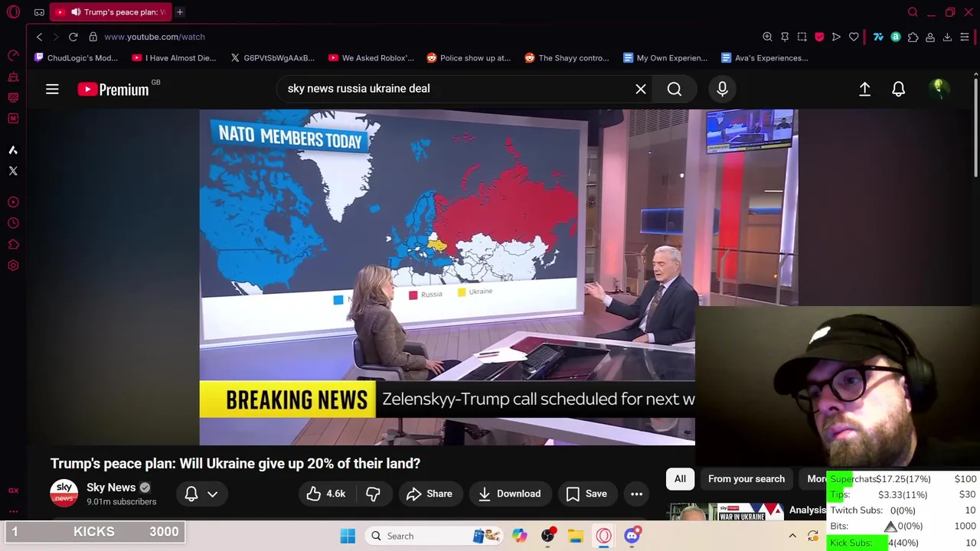Select the 'All' filter chip
Screen dimensions: 980x551
[x=680, y=479]
